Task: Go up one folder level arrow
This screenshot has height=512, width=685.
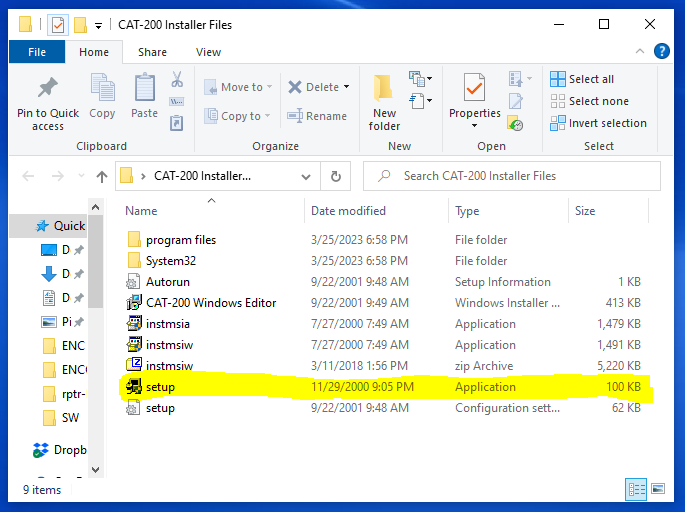Action: (102, 176)
